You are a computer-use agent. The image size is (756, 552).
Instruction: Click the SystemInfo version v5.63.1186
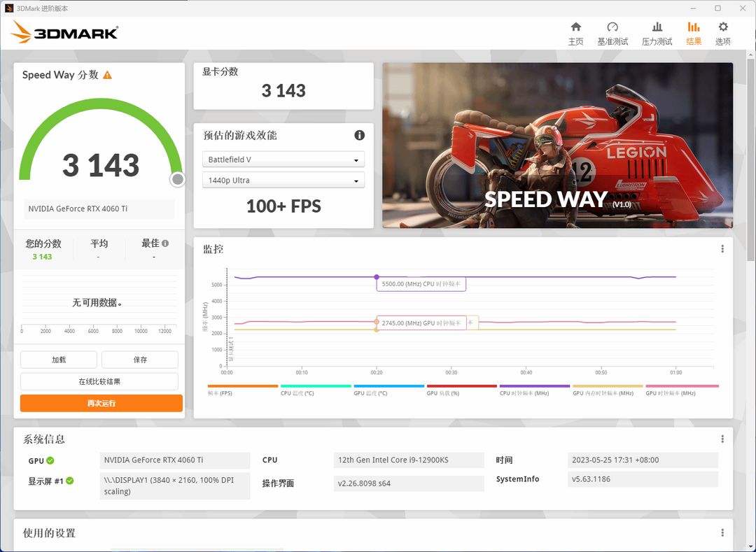tap(643, 479)
